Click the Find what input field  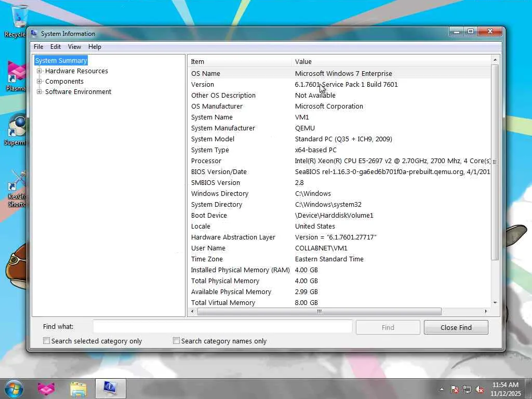pos(223,327)
